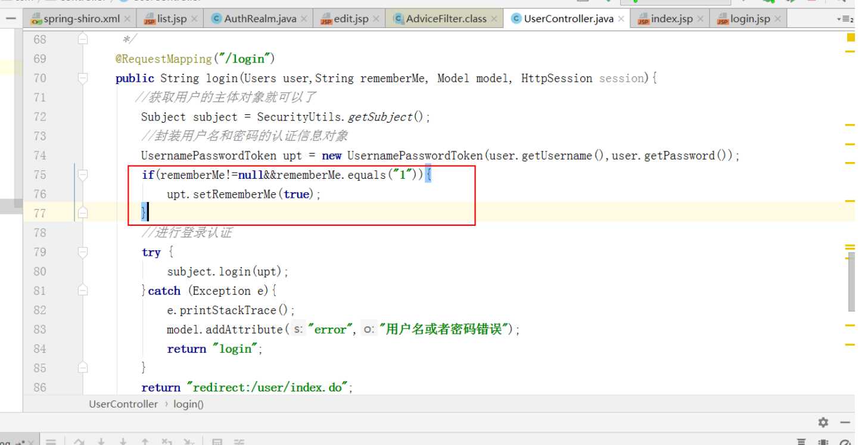Close the spring-shiro.xml editor tab

[127, 19]
